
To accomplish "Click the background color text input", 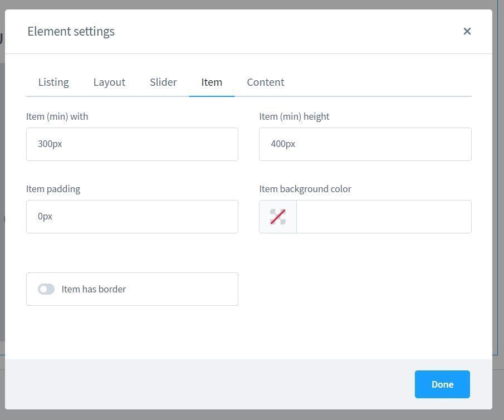I will [x=384, y=217].
